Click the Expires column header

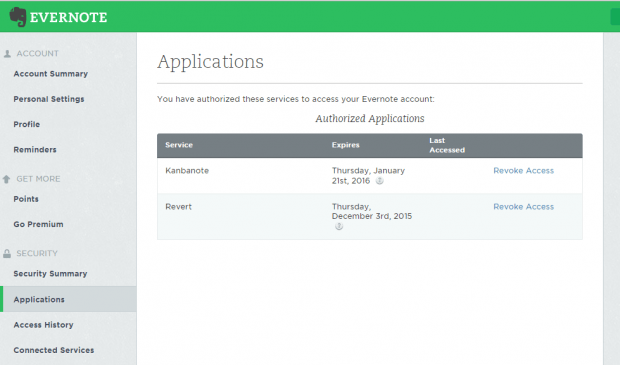(x=346, y=145)
